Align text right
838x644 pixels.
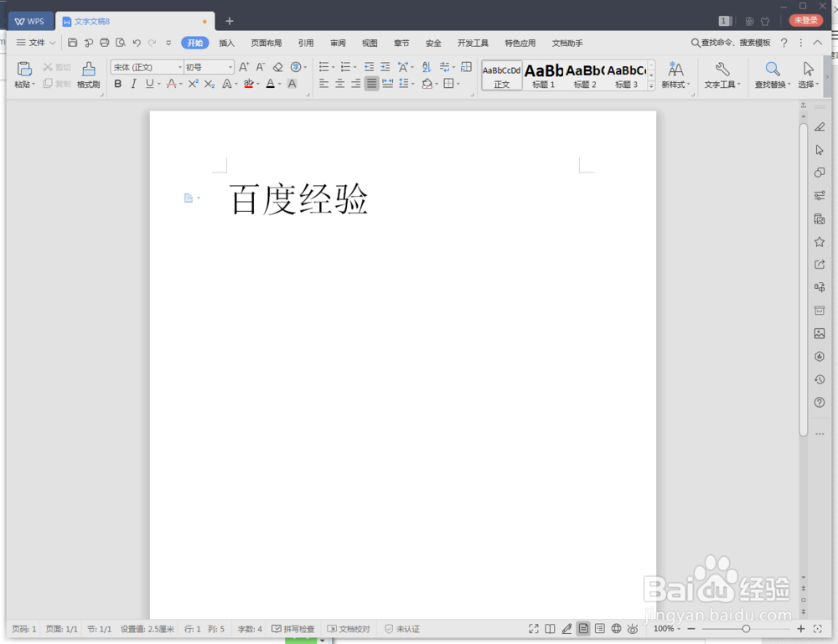(x=356, y=83)
